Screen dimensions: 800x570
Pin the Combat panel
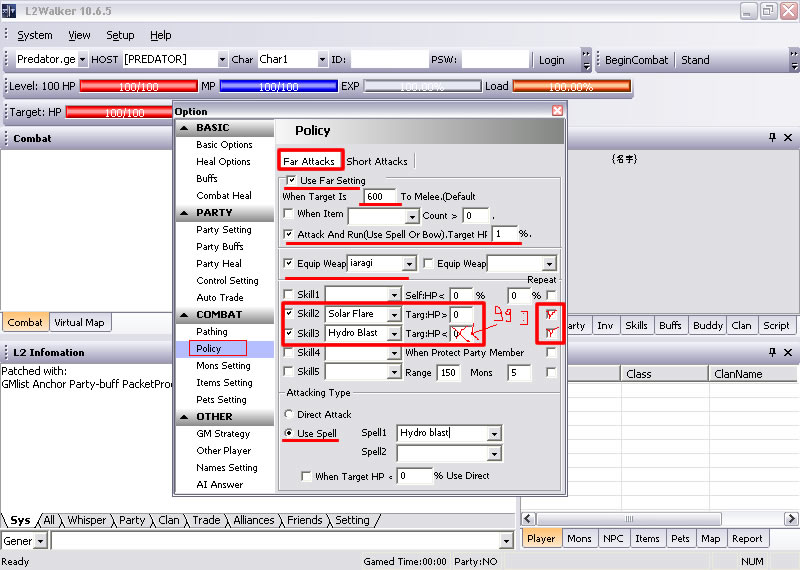tap(772, 137)
